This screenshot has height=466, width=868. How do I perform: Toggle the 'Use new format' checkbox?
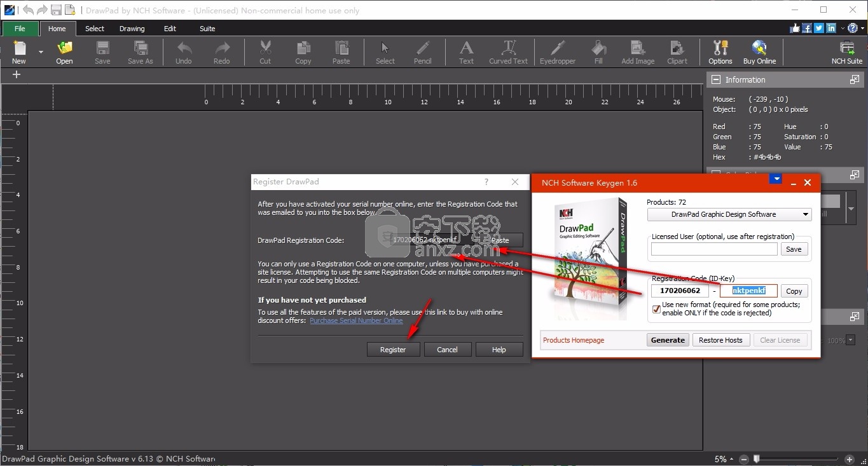pos(656,309)
